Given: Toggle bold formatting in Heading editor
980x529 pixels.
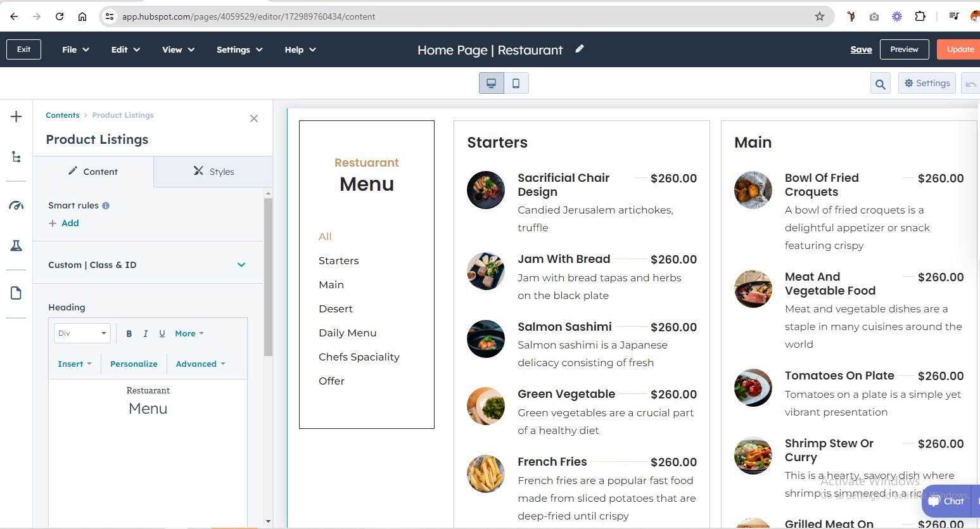Looking at the screenshot, I should [129, 333].
